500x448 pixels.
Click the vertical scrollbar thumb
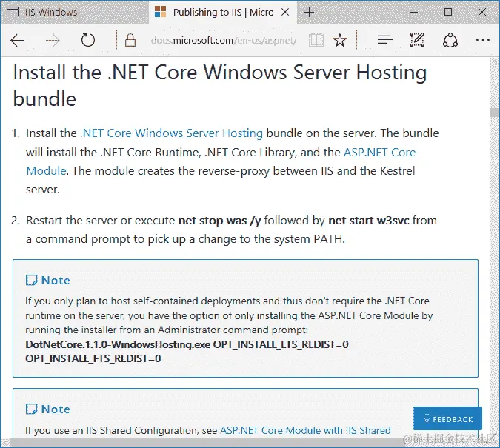(x=495, y=113)
